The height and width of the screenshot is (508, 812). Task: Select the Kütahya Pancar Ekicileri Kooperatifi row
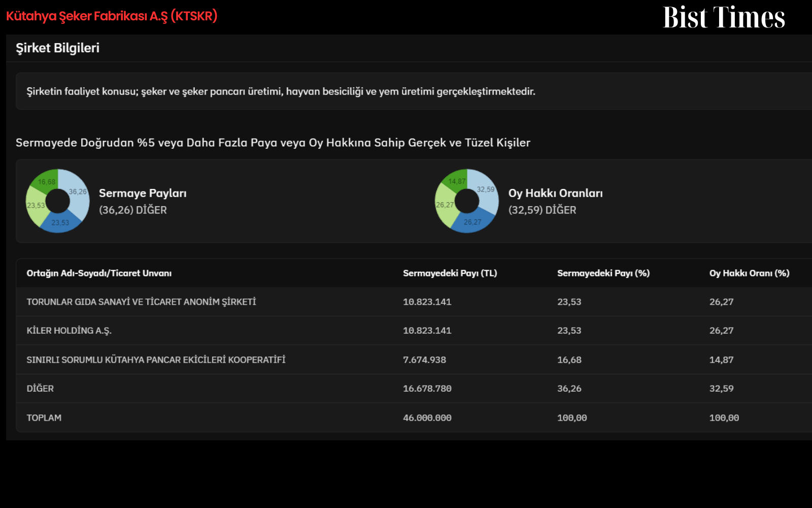tap(414, 360)
